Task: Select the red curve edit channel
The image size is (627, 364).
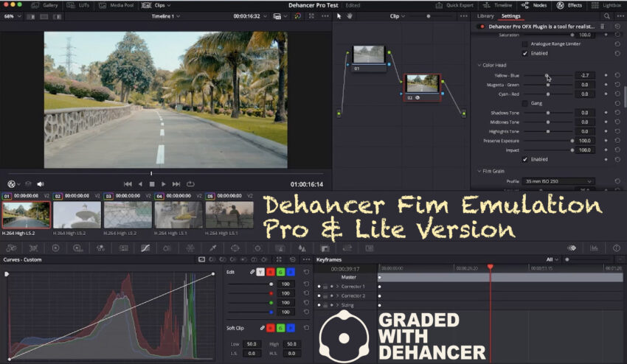Action: [270, 272]
